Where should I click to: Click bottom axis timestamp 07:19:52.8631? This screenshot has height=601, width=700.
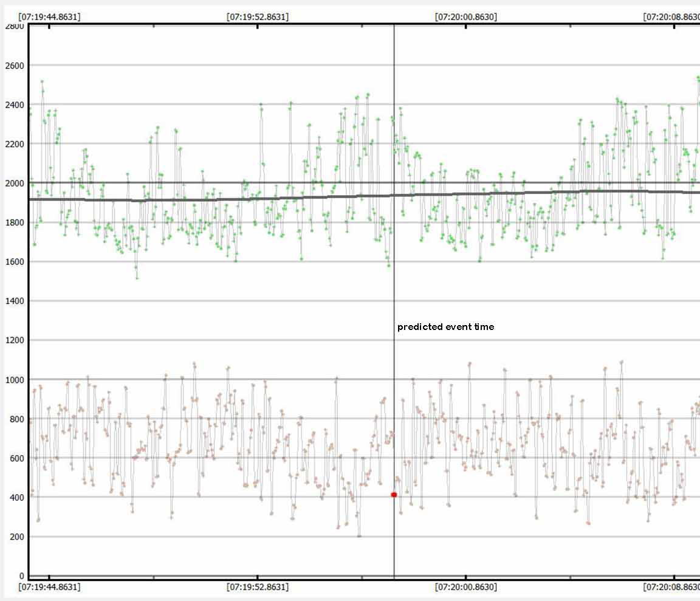258,587
